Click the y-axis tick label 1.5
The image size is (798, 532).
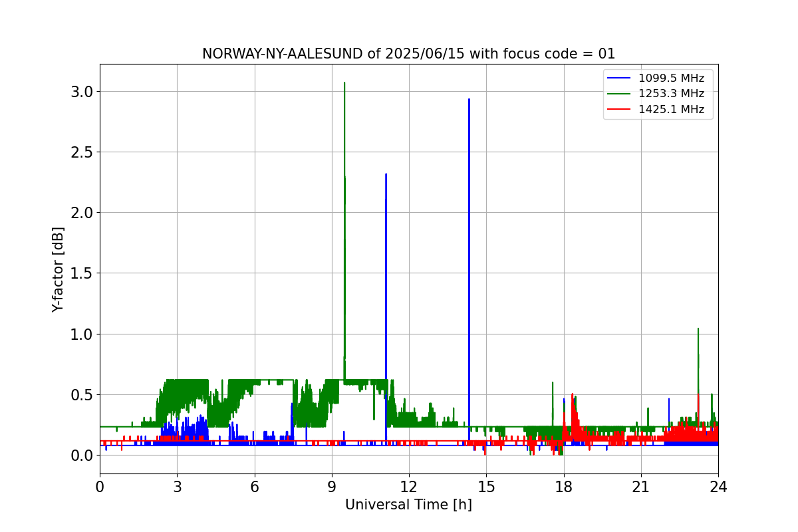coord(82,273)
